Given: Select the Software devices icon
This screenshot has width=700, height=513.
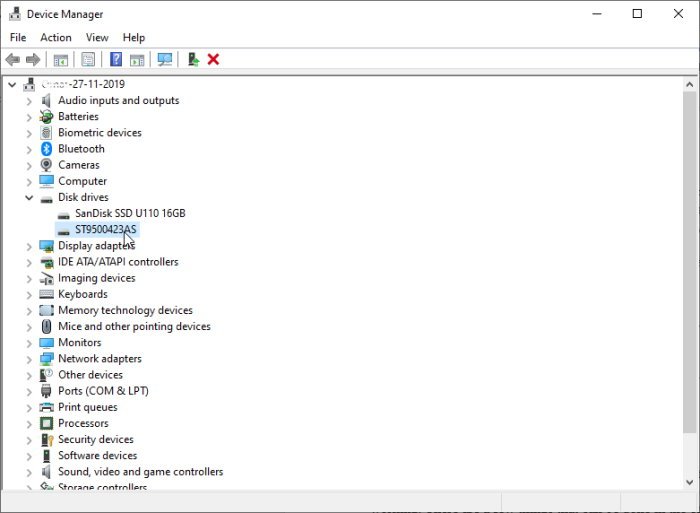Looking at the screenshot, I should pyautogui.click(x=46, y=455).
